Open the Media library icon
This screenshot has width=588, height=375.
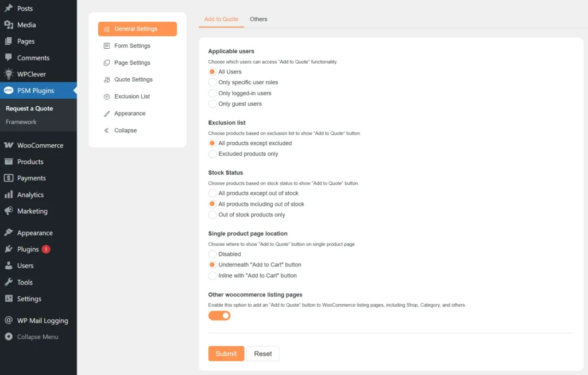coord(8,25)
